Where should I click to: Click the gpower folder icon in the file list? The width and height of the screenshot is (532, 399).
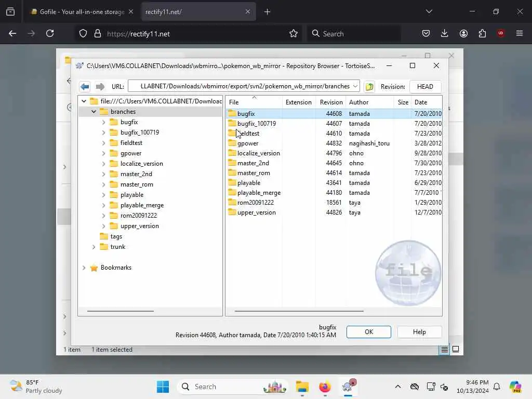(232, 143)
